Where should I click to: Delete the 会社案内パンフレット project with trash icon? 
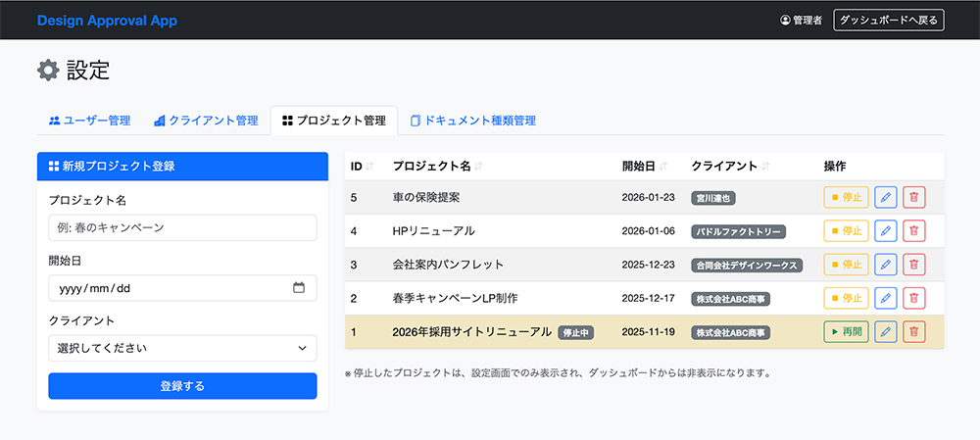tap(914, 265)
